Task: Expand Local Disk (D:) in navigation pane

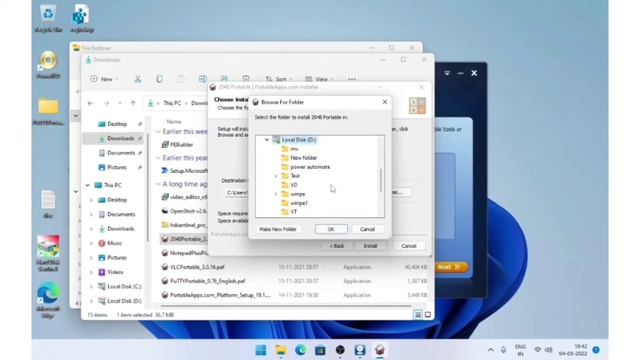Action: 91,301
